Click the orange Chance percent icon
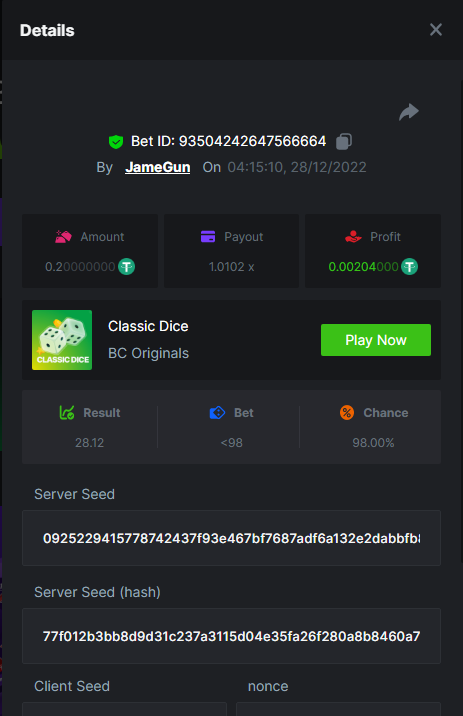Viewport: 463px width, 716px height. [x=347, y=413]
